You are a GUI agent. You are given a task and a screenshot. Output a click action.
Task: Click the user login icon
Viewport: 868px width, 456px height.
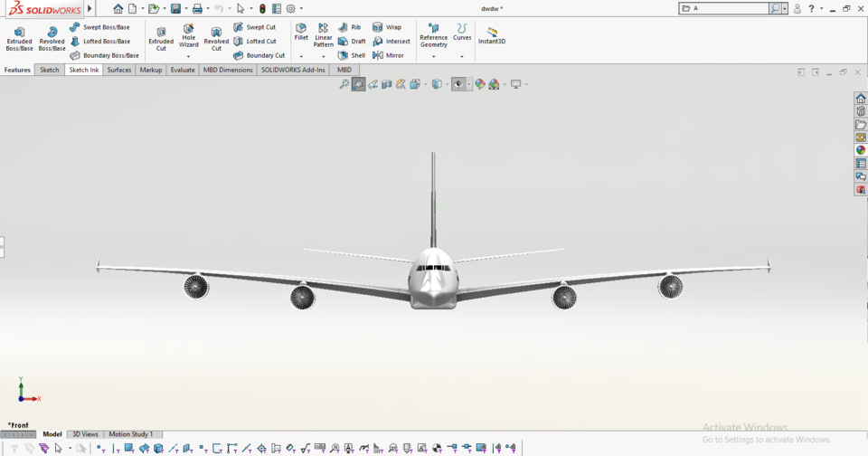click(x=797, y=9)
